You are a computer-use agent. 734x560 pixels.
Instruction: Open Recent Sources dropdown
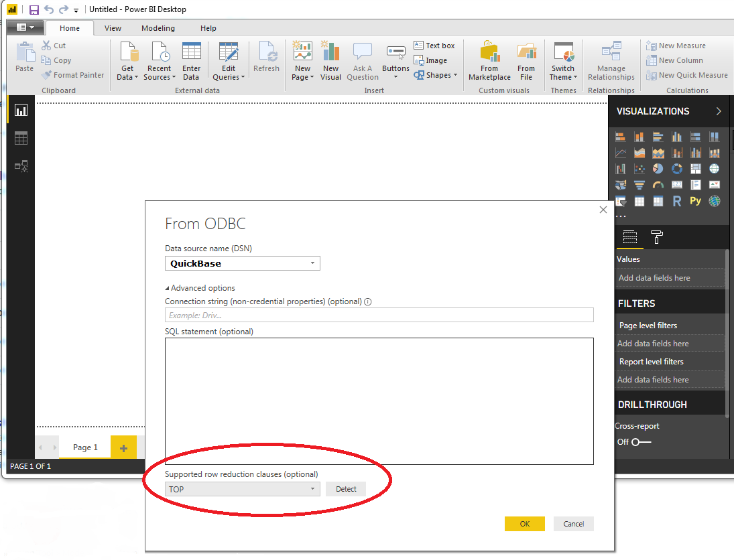tap(159, 61)
